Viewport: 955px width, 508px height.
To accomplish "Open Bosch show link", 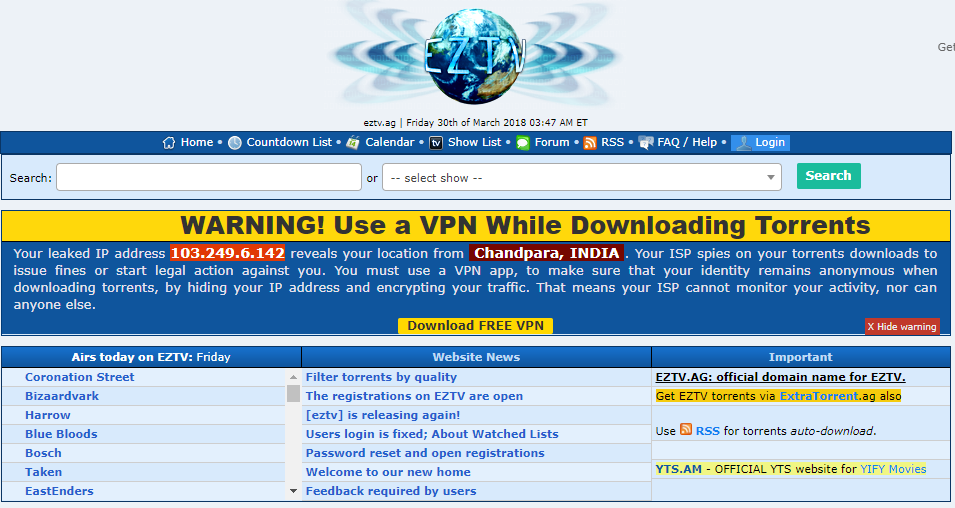I will [x=43, y=453].
